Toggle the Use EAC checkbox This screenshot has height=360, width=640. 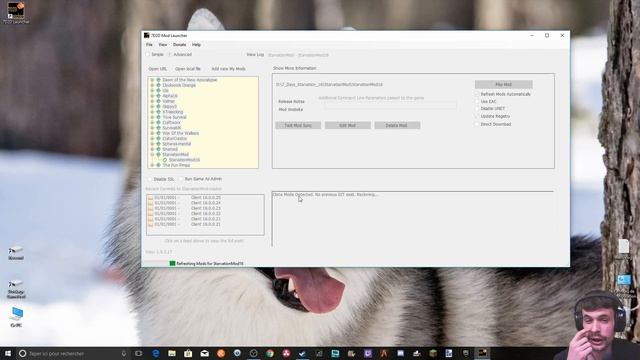coord(477,101)
